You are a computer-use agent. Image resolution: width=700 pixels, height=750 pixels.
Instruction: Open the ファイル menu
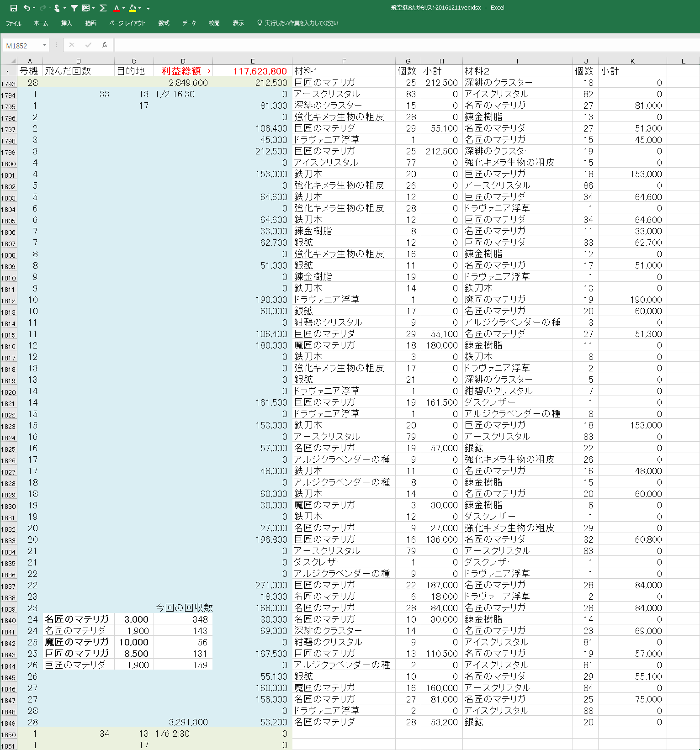(13, 23)
